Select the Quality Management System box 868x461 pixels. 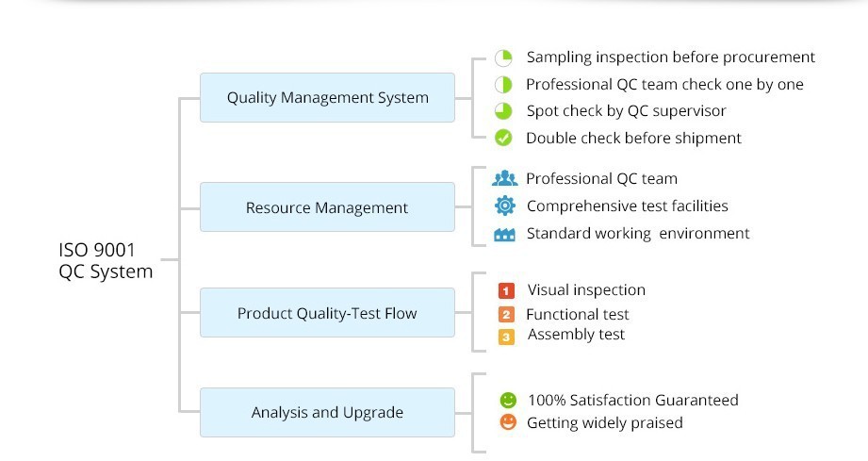click(x=327, y=97)
